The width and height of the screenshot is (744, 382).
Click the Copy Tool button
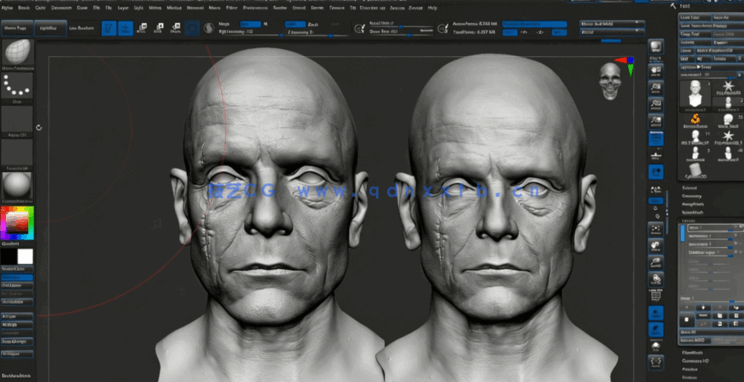(695, 34)
